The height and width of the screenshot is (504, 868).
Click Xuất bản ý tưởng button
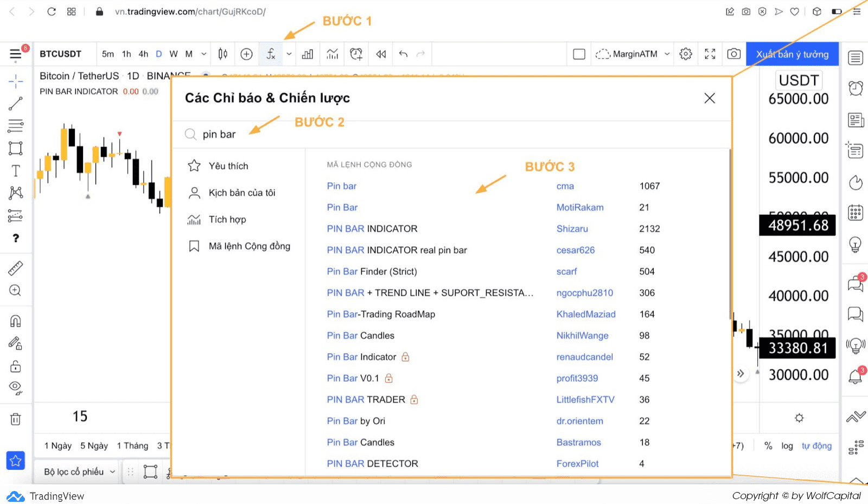pyautogui.click(x=792, y=54)
